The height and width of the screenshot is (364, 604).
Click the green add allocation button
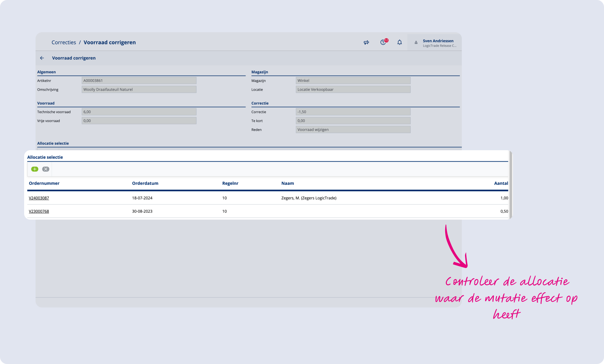35,169
